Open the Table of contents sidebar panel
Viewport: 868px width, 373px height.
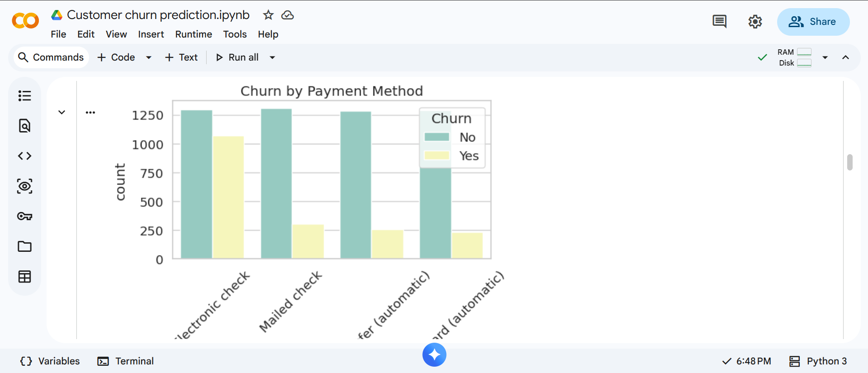click(24, 96)
